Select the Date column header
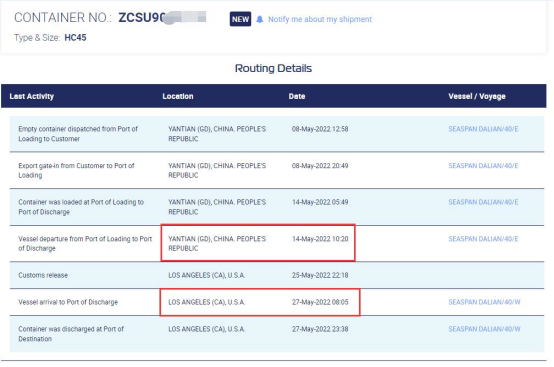This screenshot has height=367, width=554. (297, 96)
